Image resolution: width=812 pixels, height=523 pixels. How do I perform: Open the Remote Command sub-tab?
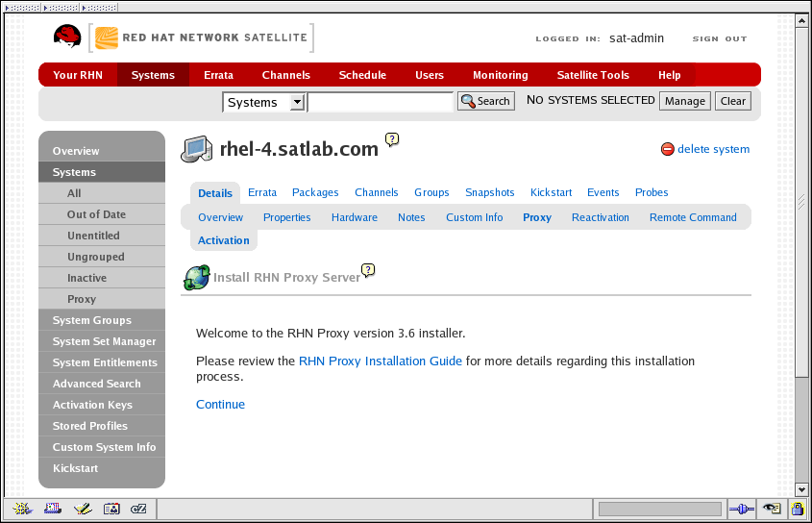click(693, 217)
